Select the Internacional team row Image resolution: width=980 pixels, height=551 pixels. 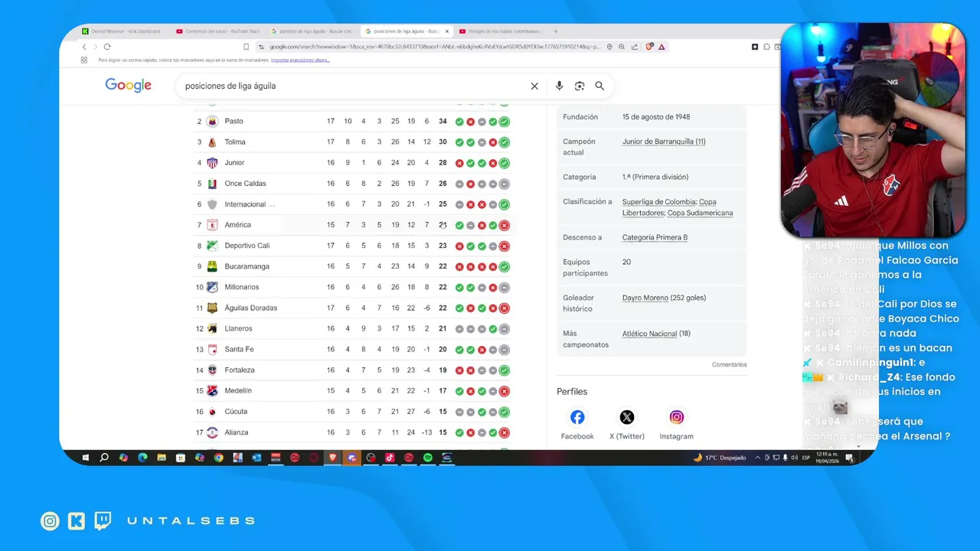[352, 204]
